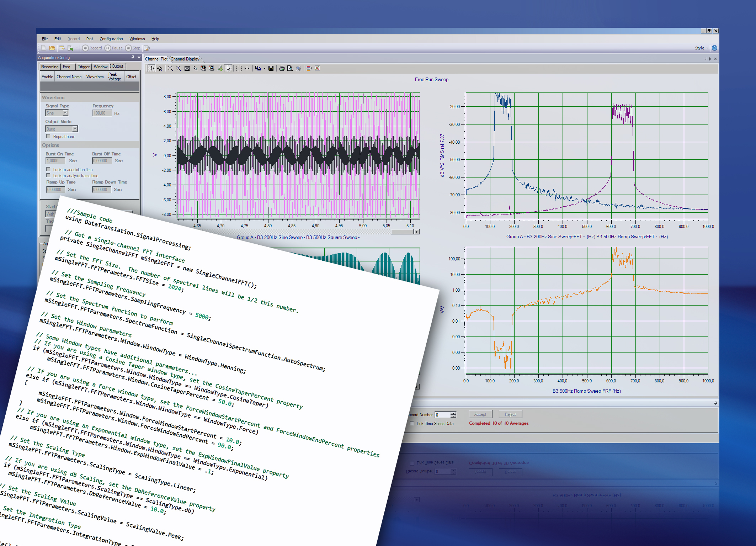Click the Accept button
The image size is (756, 546).
[480, 414]
